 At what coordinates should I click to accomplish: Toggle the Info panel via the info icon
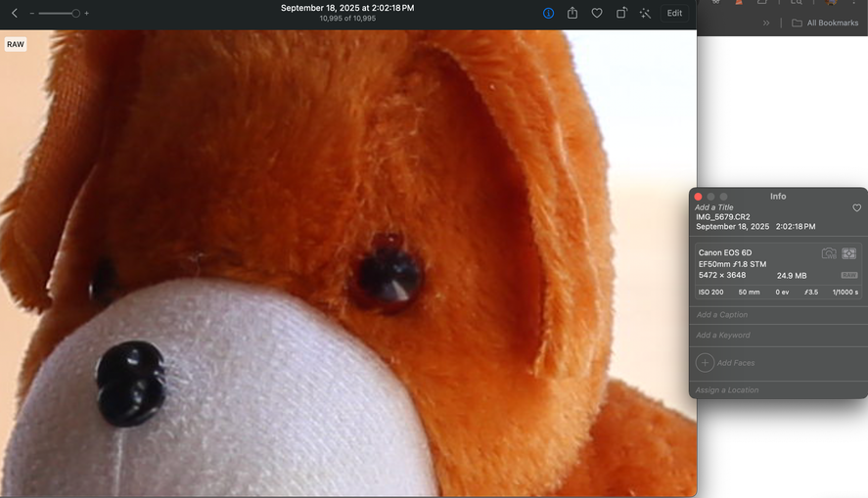point(548,14)
